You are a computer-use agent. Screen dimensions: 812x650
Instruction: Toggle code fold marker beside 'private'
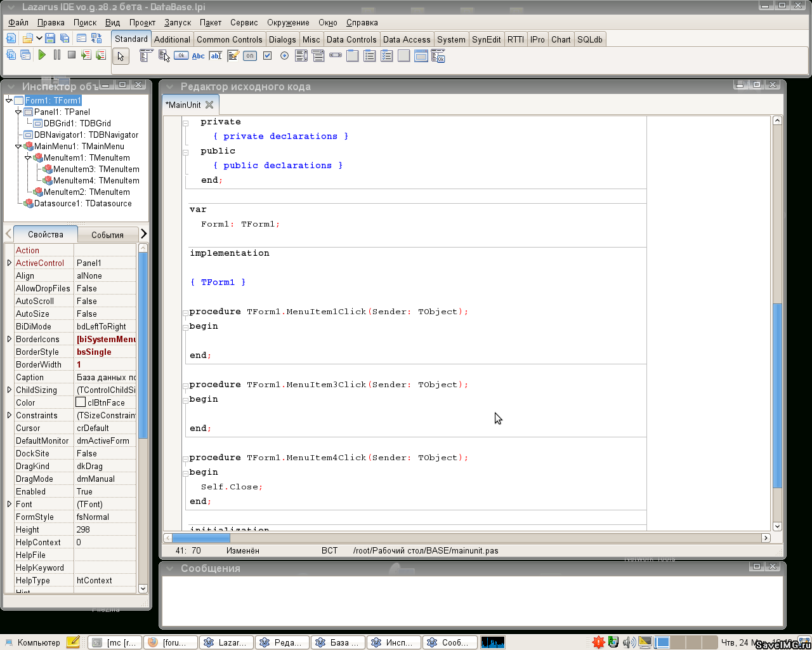pos(186,123)
